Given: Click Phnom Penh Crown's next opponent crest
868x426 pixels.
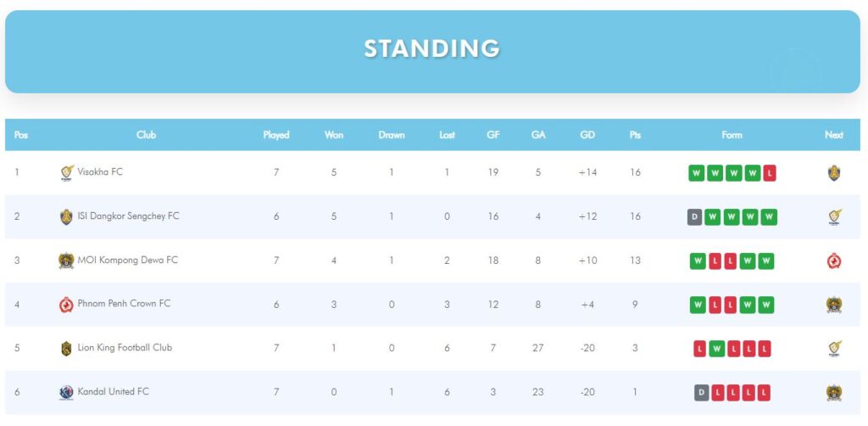Looking at the screenshot, I should click(x=834, y=305).
